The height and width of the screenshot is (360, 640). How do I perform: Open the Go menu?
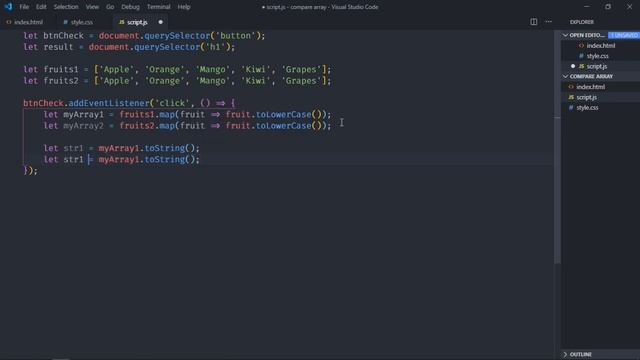[110, 7]
